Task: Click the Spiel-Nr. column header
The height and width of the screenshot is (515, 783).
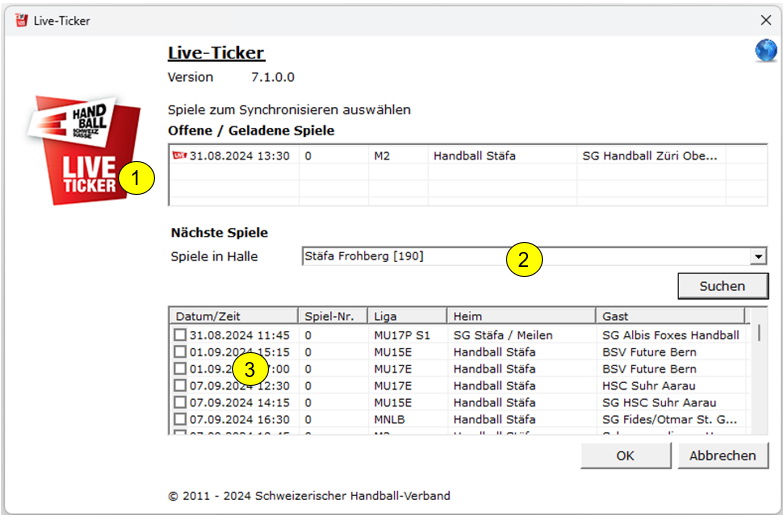Action: (333, 316)
